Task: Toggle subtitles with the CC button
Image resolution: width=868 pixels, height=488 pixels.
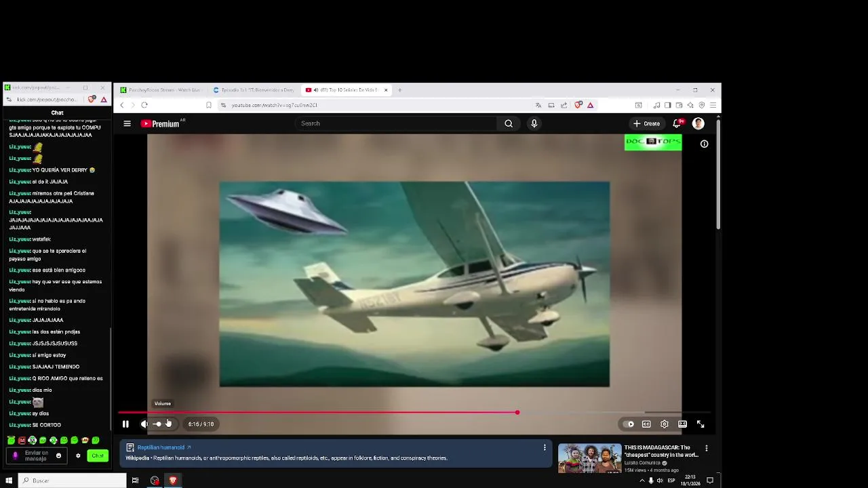Action: pos(646,424)
